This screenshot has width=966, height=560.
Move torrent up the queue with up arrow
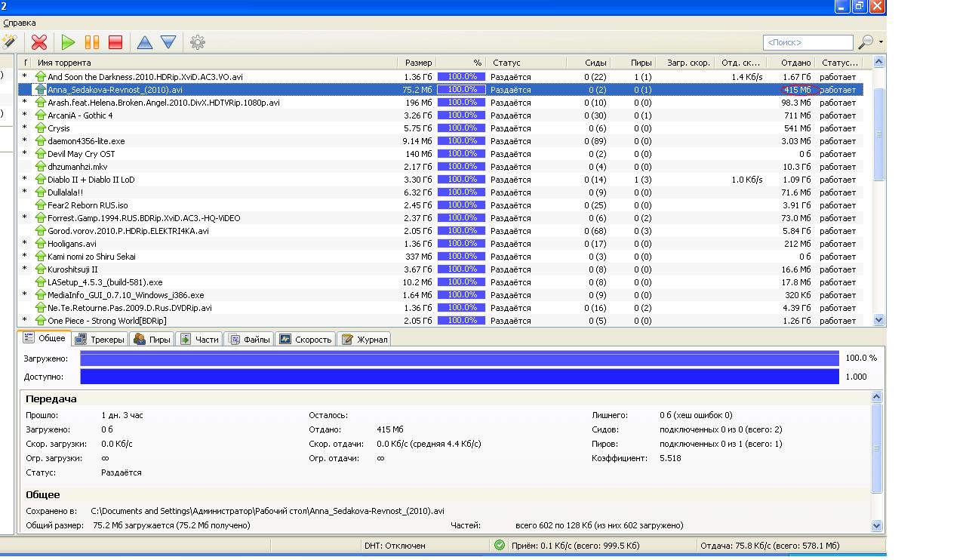click(x=145, y=42)
